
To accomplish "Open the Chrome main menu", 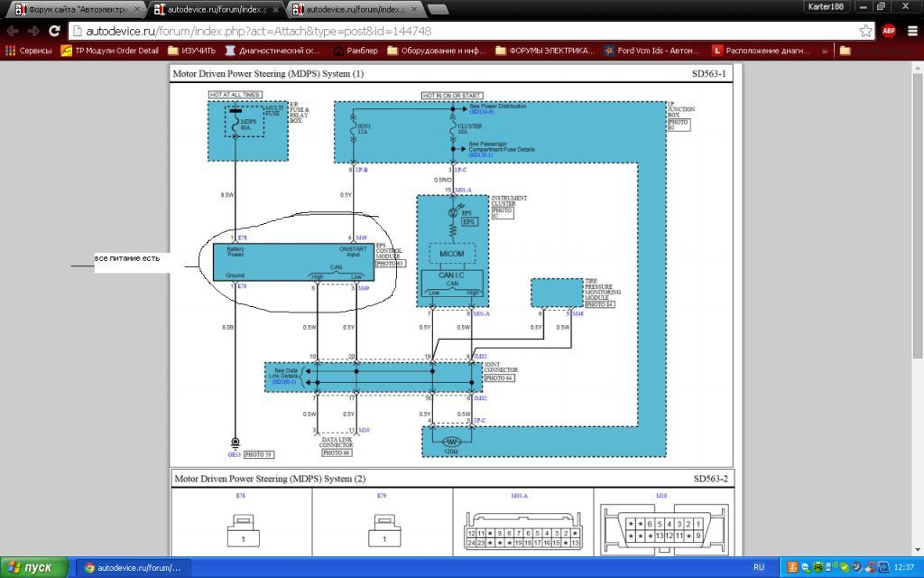I will coord(912,31).
